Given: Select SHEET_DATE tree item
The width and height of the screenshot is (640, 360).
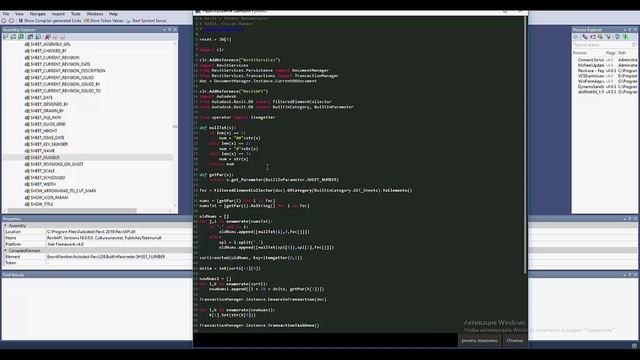Looking at the screenshot, I should [41, 98].
